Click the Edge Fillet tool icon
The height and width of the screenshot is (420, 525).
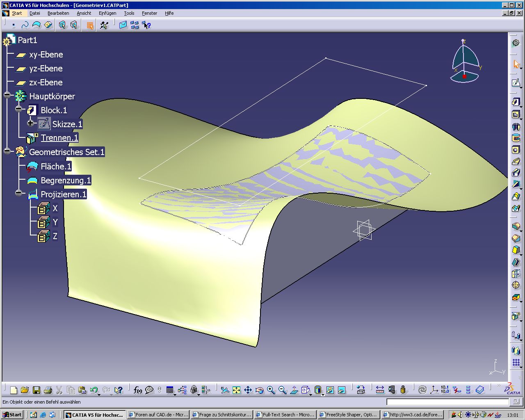[x=516, y=226]
